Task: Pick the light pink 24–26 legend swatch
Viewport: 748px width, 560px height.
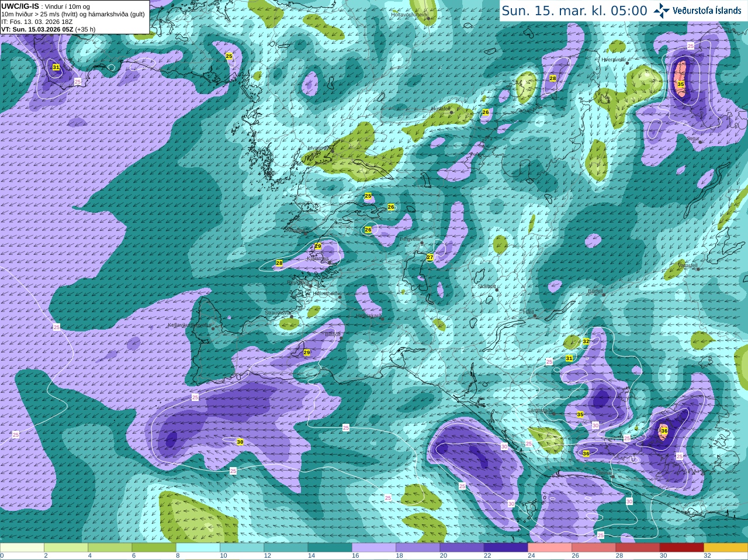Action: click(x=550, y=548)
